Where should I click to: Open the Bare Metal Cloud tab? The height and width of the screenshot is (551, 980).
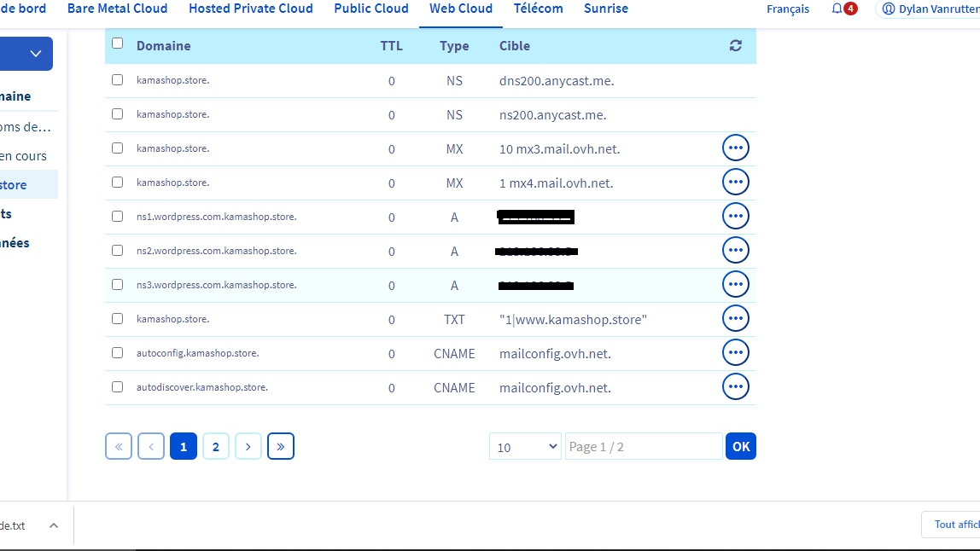pos(117,9)
